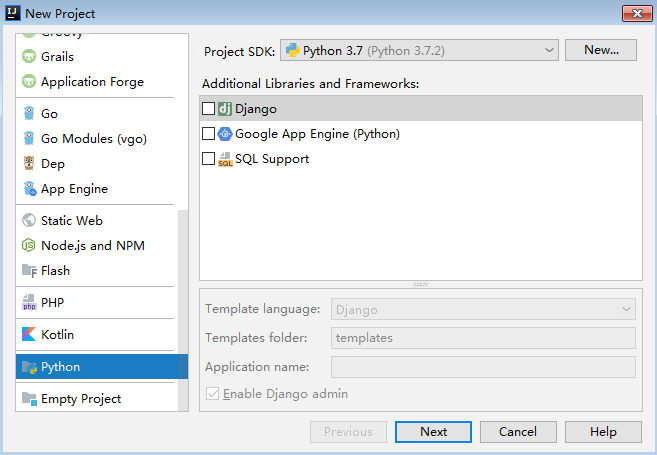The height and width of the screenshot is (455, 657).
Task: Open Help for the dialog
Action: 603,432
